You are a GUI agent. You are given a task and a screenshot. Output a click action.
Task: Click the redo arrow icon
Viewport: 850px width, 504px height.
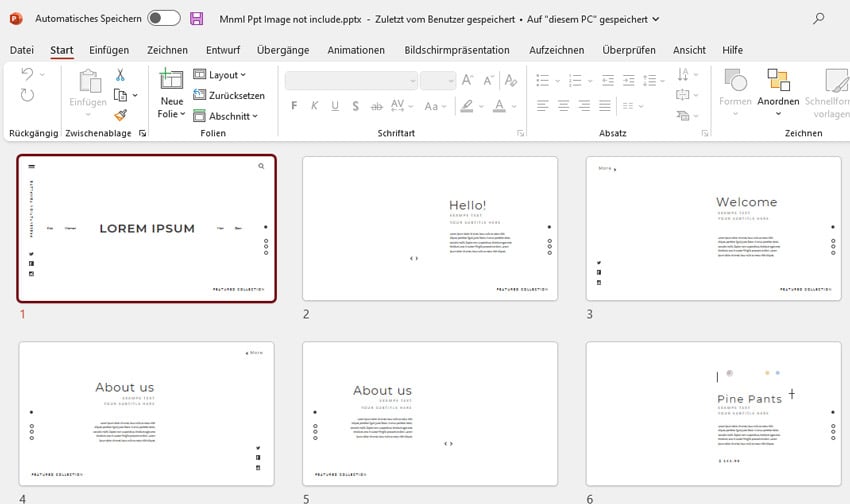coord(27,95)
